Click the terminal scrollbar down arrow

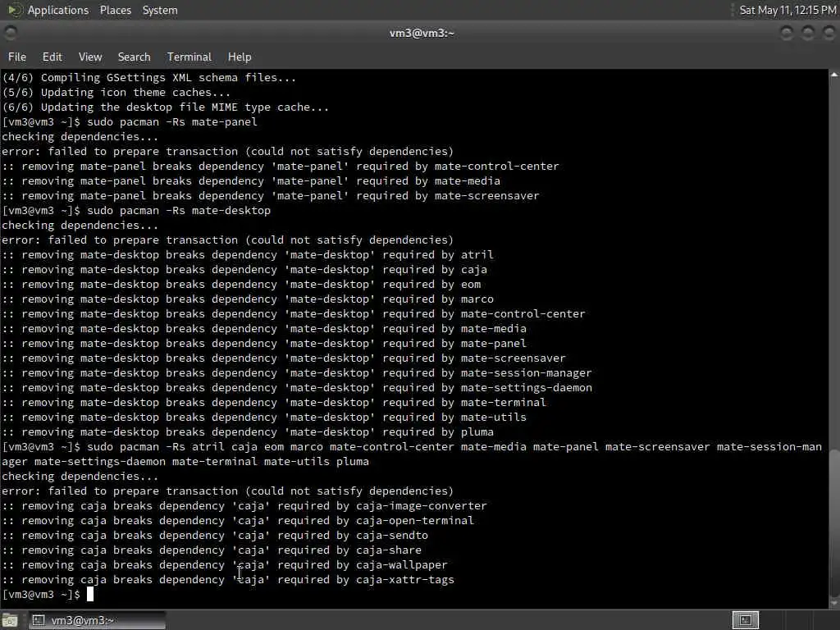point(834,603)
